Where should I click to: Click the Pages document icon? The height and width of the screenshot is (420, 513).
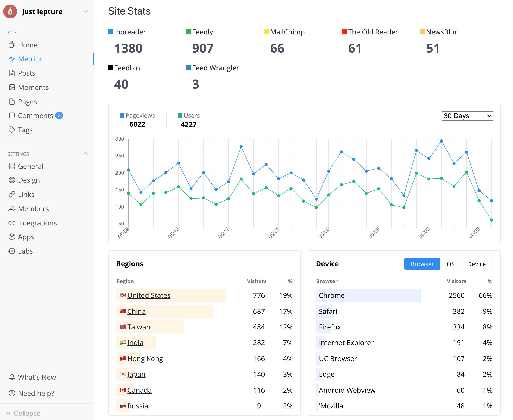coord(12,101)
